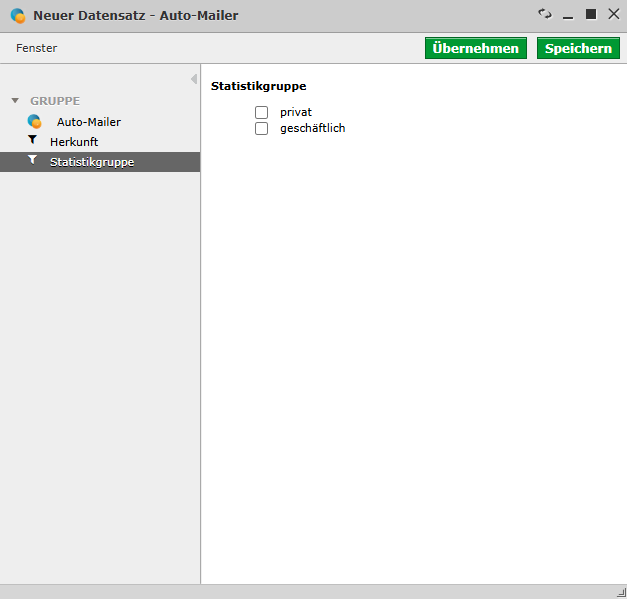This screenshot has width=627, height=599.
Task: Open the Fenster menu
Action: click(x=36, y=48)
